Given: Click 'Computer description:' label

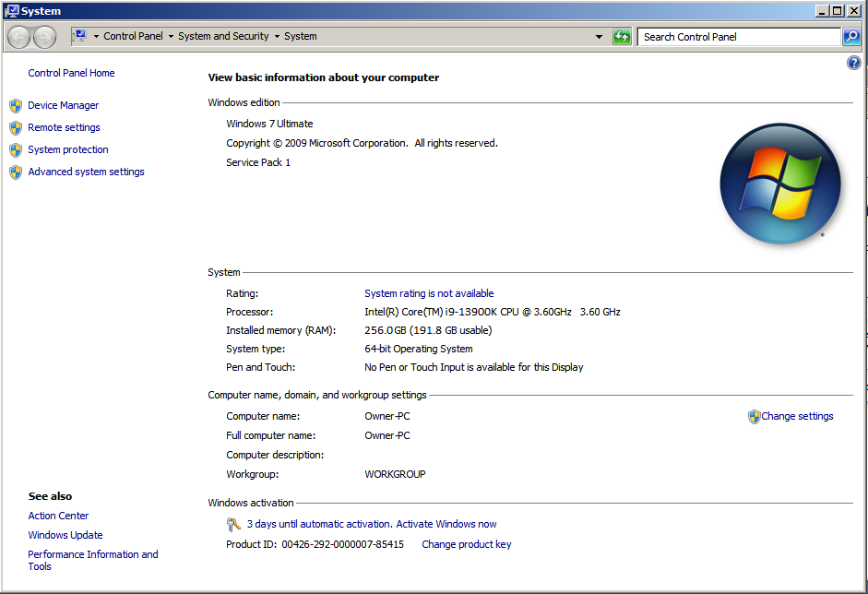Looking at the screenshot, I should [275, 455].
